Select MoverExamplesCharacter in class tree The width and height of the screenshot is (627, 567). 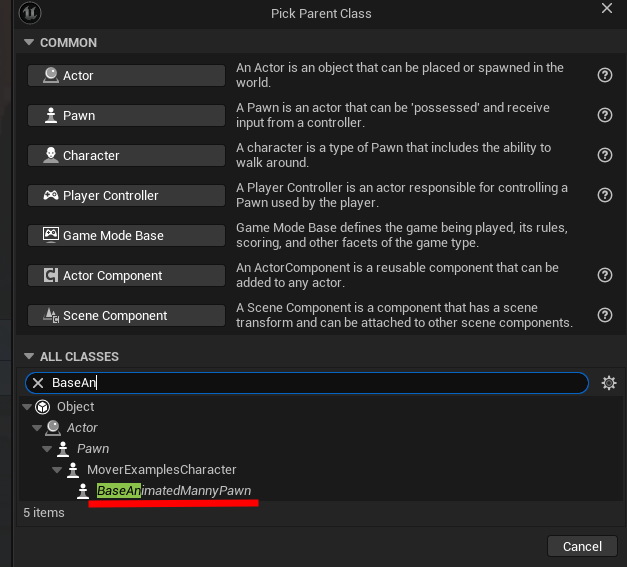click(162, 470)
